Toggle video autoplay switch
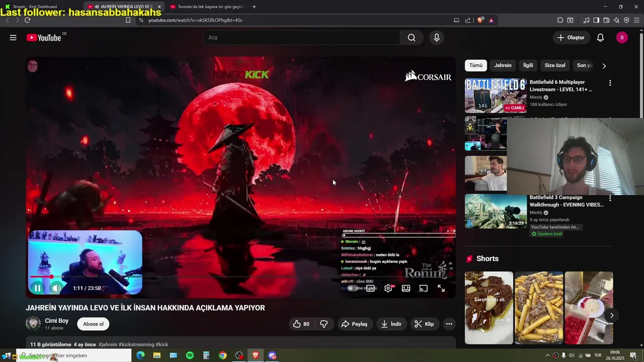 (x=352, y=288)
